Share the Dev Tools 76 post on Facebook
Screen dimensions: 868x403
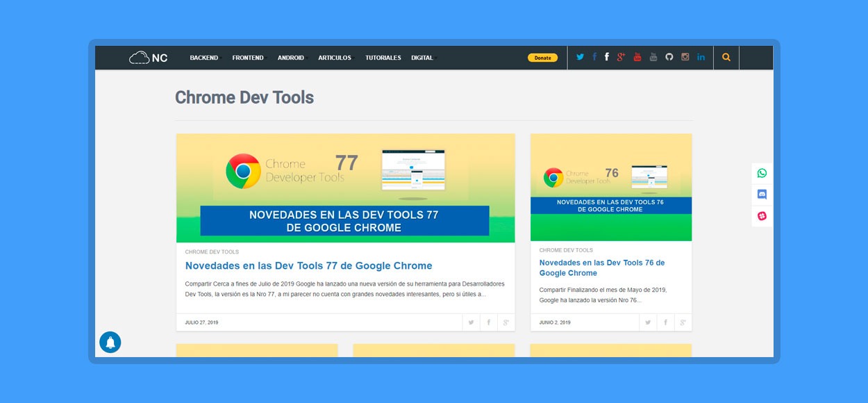pyautogui.click(x=666, y=322)
